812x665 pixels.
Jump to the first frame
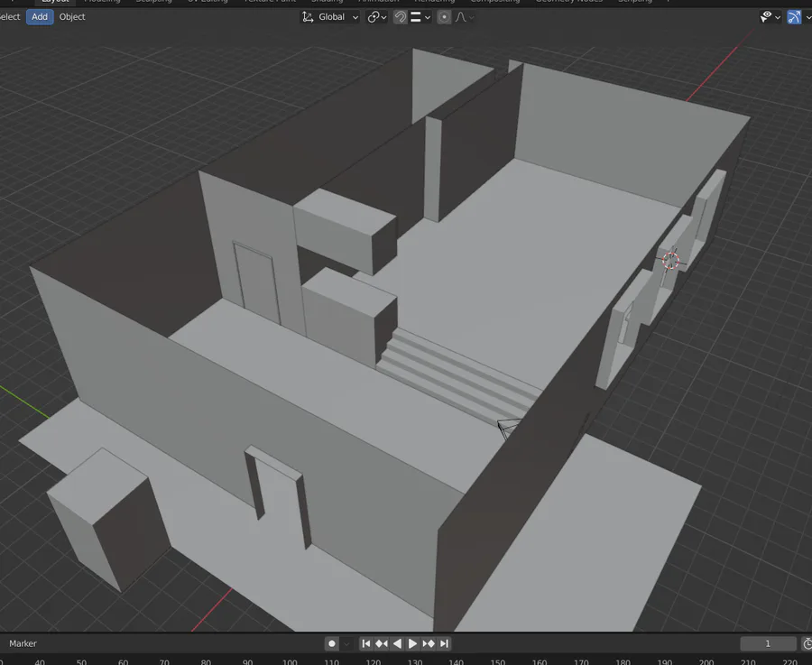366,643
